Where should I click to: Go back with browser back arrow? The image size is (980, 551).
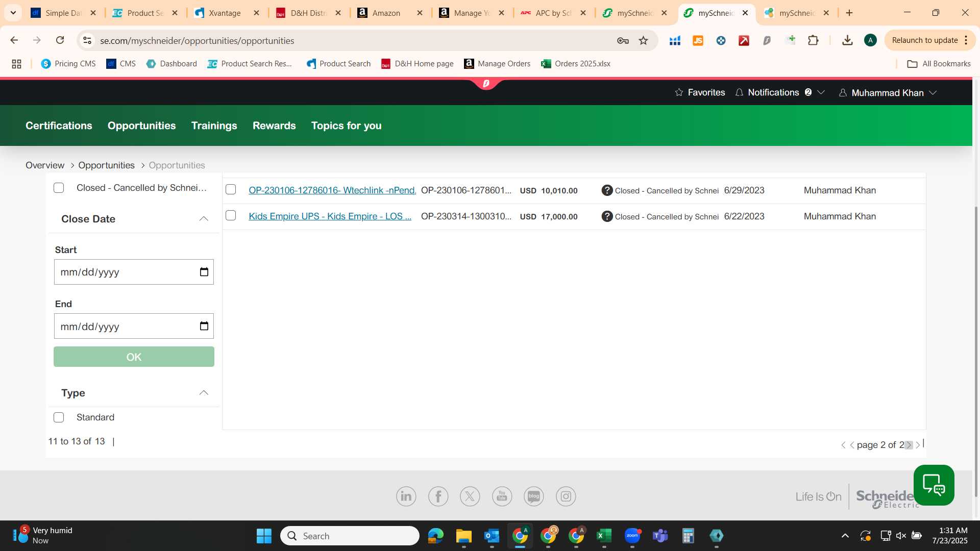click(x=14, y=40)
